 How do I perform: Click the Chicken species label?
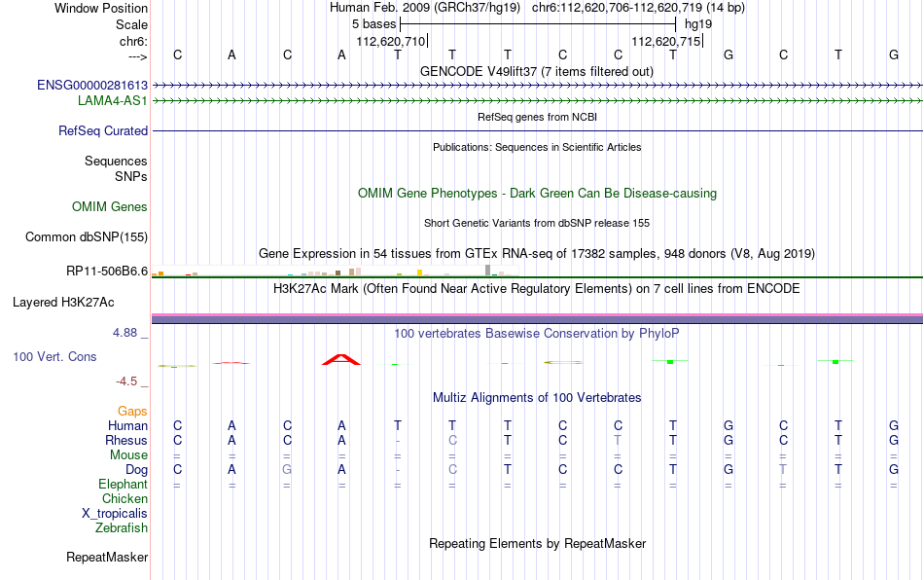point(124,498)
